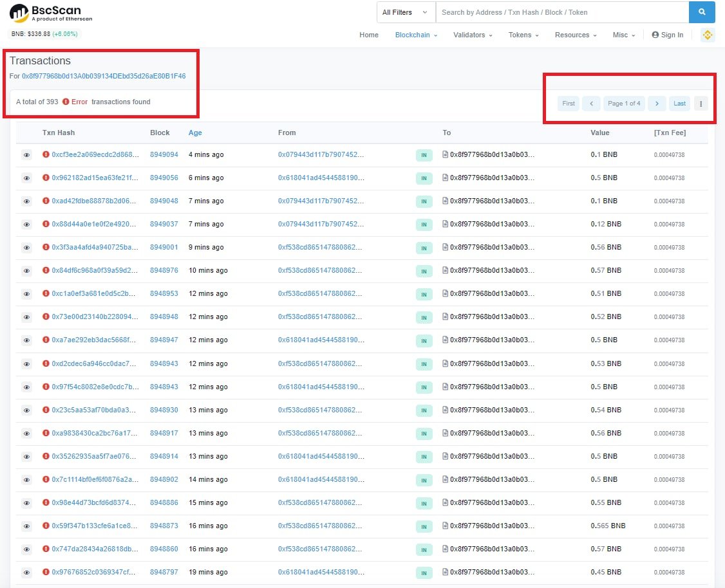Go to Home in navigation
725x588 pixels.
(x=368, y=35)
